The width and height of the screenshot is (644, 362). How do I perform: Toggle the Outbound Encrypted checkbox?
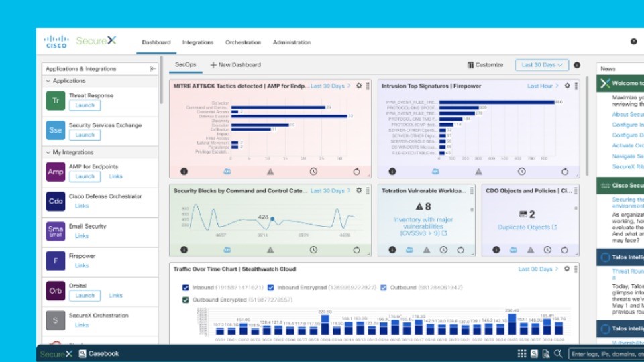(186, 300)
